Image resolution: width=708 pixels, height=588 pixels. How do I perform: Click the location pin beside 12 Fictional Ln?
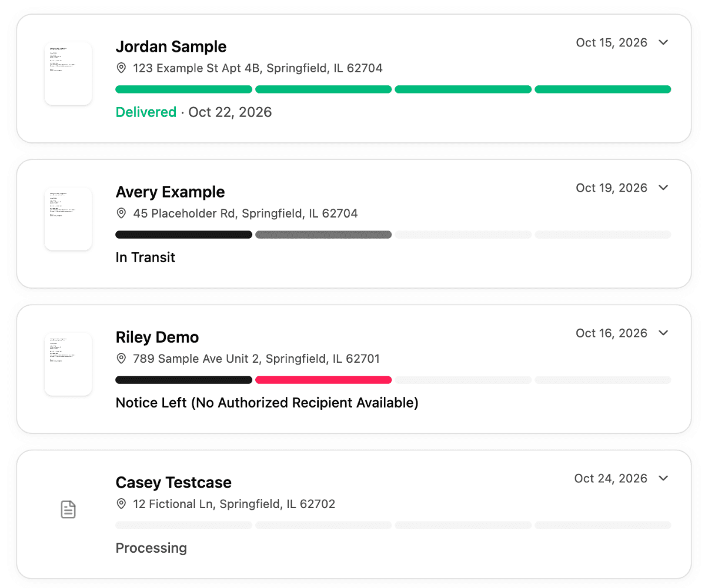coord(121,504)
